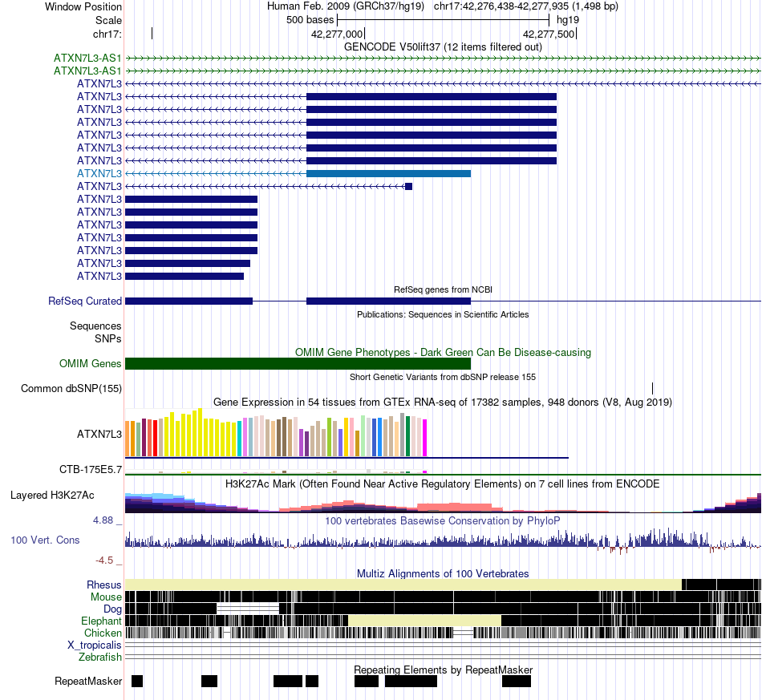Select the topmost ATXN7L3-AS1 transcript label
This screenshot has height=700, width=762.
87,59
